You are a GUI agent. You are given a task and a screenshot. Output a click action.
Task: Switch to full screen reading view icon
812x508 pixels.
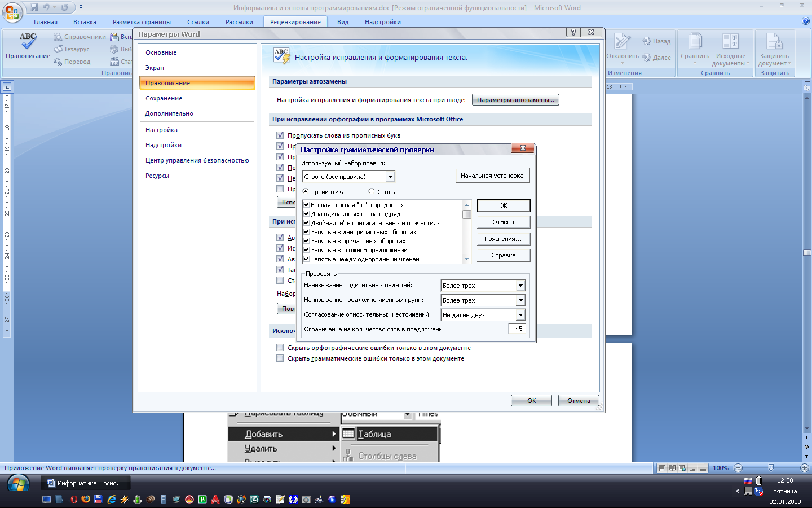(672, 468)
